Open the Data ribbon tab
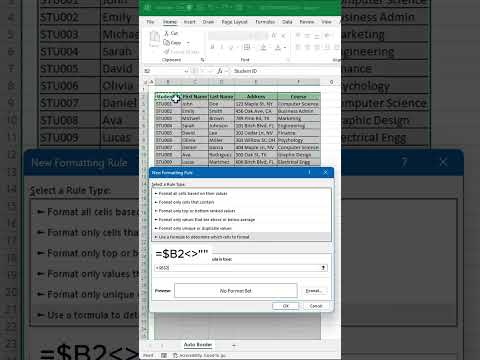 point(287,22)
